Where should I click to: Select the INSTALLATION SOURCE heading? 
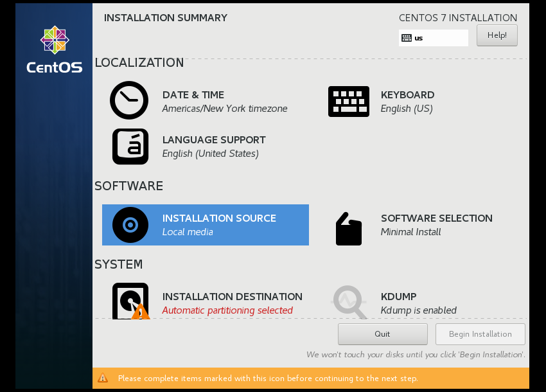[219, 218]
